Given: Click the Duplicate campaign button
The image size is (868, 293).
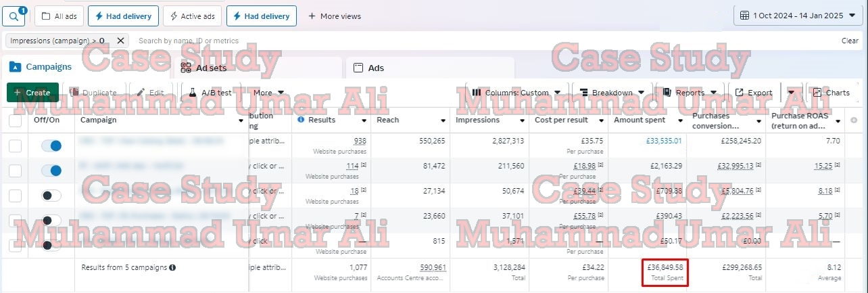Looking at the screenshot, I should point(93,93).
